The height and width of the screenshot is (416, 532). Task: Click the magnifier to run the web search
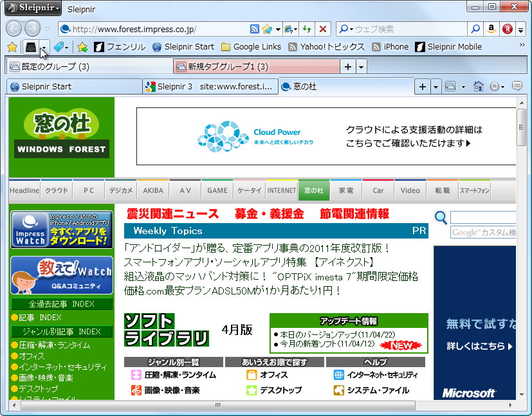click(476, 29)
